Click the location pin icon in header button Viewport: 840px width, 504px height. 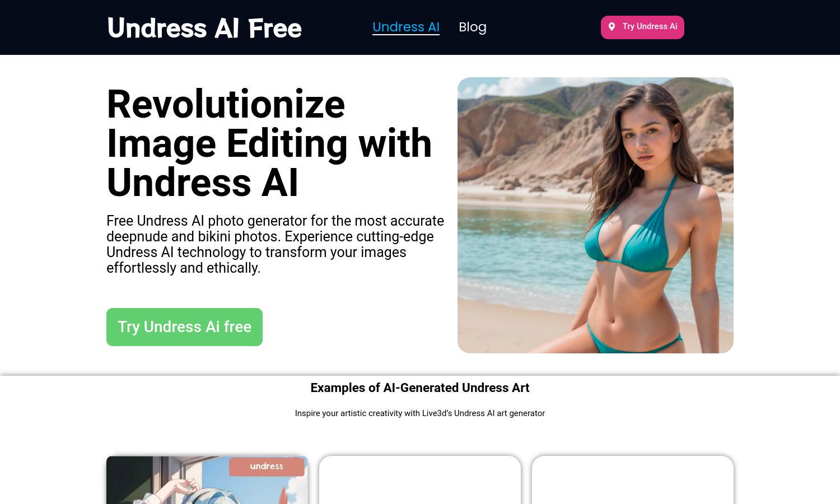pyautogui.click(x=612, y=27)
